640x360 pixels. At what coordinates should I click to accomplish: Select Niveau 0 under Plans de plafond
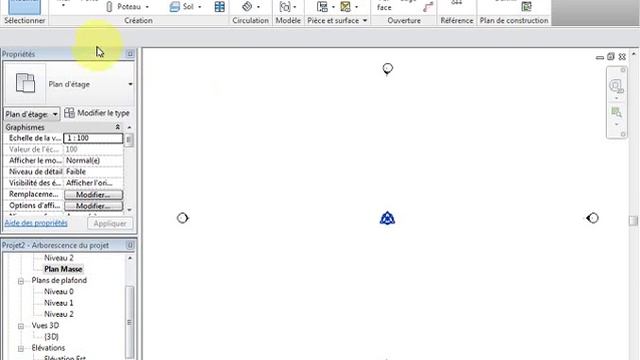(x=59, y=292)
